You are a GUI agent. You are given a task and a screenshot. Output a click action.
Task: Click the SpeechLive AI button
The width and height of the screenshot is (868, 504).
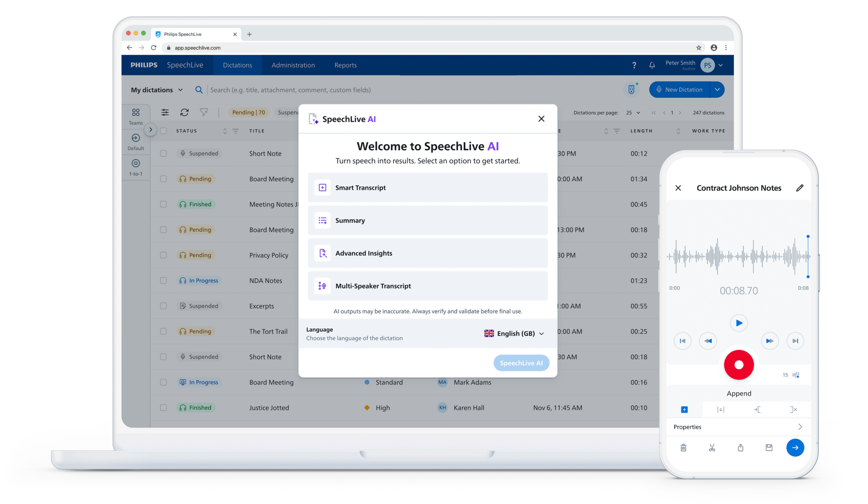521,363
